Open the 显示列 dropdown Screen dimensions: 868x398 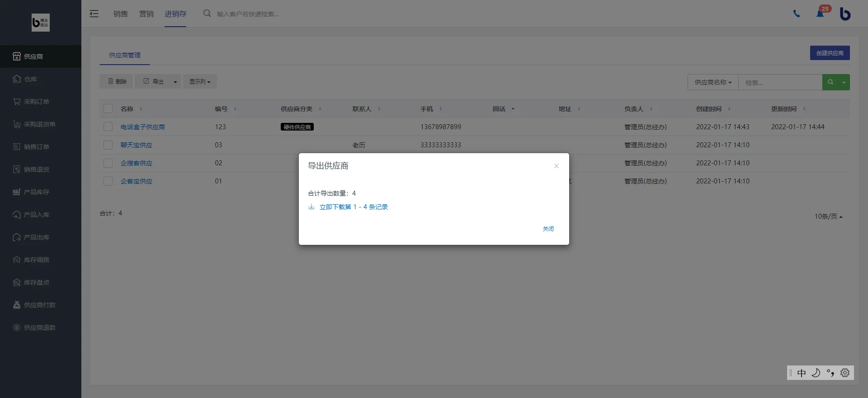(x=200, y=82)
